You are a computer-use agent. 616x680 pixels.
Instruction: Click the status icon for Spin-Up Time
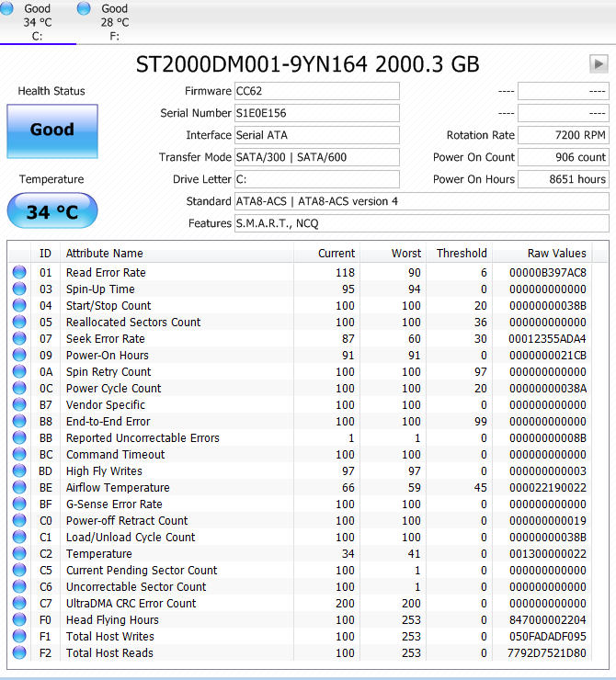tap(19, 289)
